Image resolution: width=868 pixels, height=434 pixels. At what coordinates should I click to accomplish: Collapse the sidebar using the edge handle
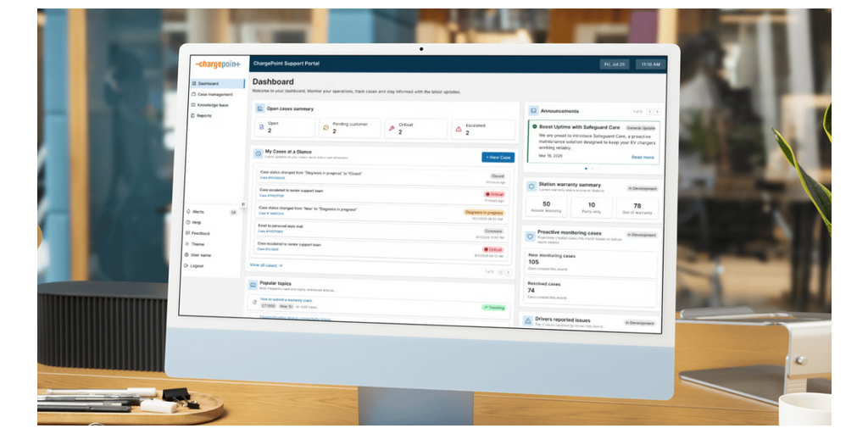point(243,204)
